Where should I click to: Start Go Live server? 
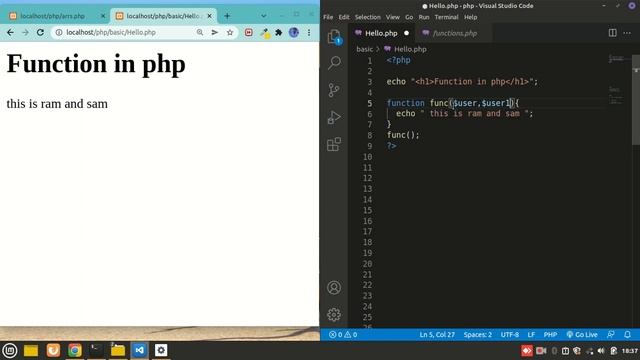pos(582,335)
